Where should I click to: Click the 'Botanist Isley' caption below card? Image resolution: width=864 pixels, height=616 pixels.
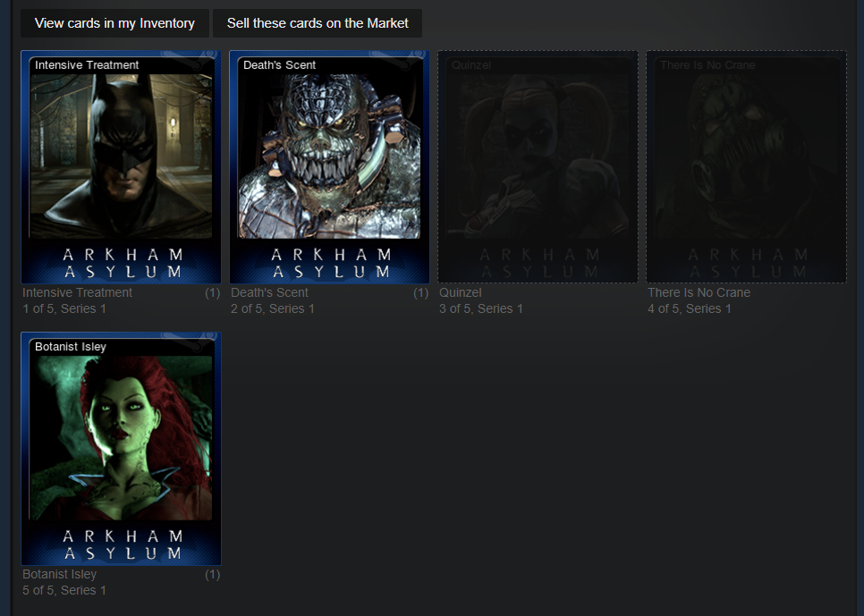tap(60, 574)
